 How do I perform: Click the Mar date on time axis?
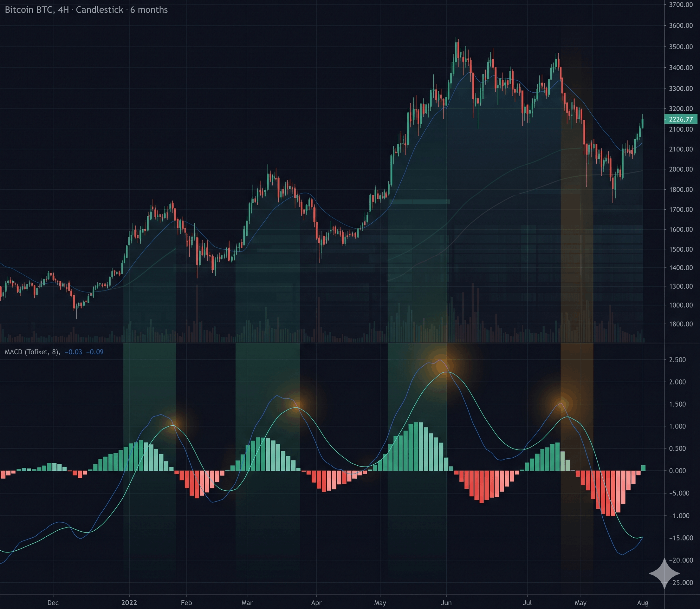[247, 603]
